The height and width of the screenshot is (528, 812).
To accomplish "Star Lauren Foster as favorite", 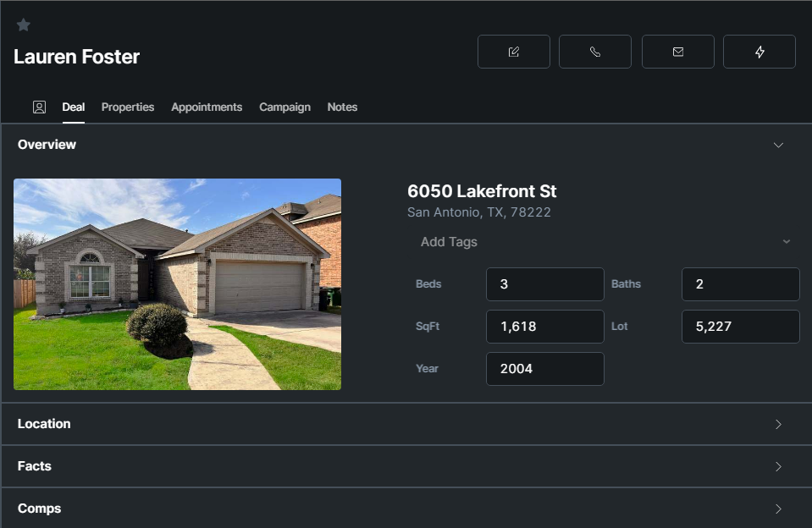I will coord(24,25).
